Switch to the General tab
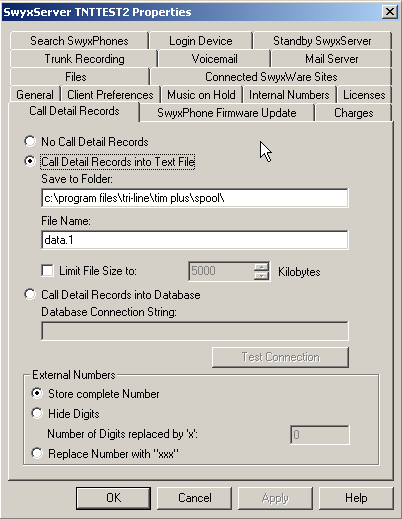This screenshot has height=519, width=402. point(35,95)
